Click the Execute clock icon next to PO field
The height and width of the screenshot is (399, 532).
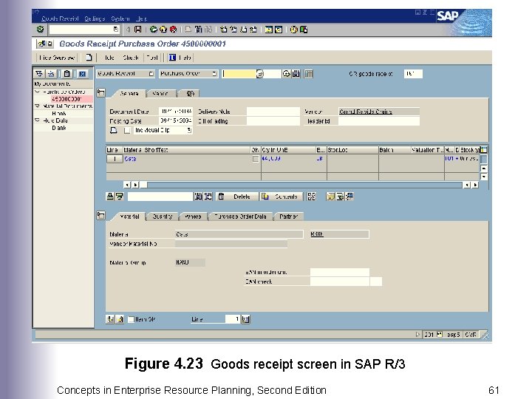tap(287, 74)
